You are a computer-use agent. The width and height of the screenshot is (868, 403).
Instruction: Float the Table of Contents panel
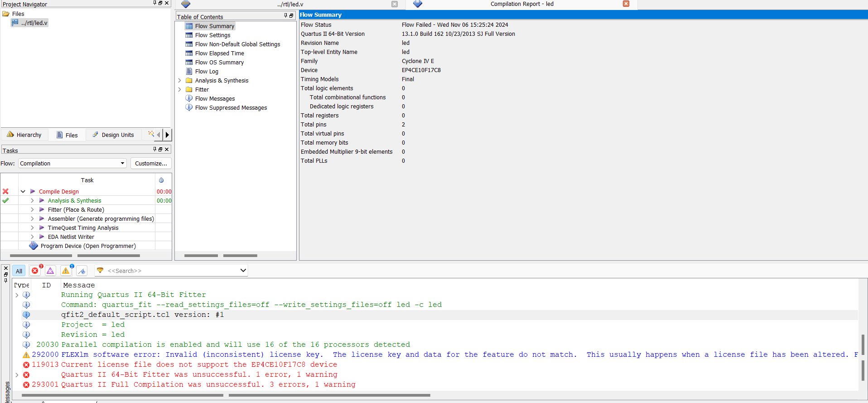click(291, 15)
